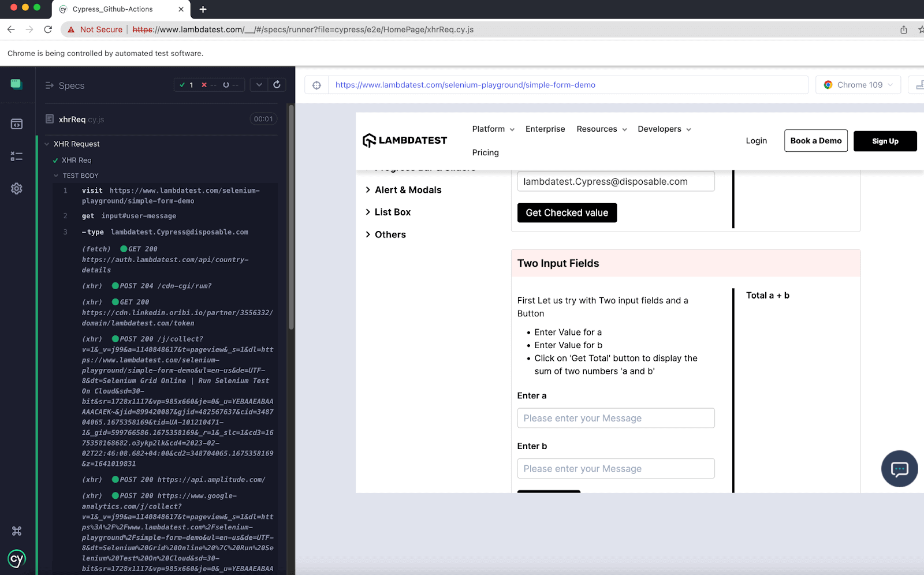Open the Cypress specs list sidebar icon
The width and height of the screenshot is (924, 575).
[x=17, y=124]
